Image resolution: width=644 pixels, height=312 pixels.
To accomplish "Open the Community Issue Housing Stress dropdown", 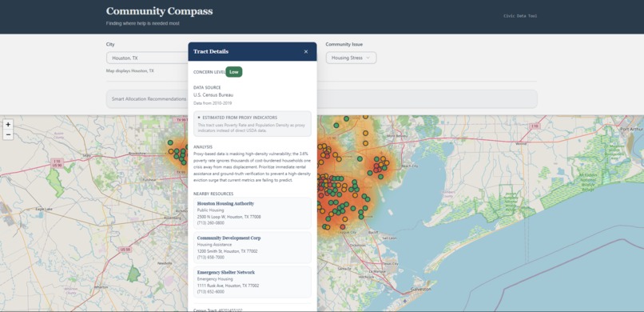I will click(x=351, y=58).
